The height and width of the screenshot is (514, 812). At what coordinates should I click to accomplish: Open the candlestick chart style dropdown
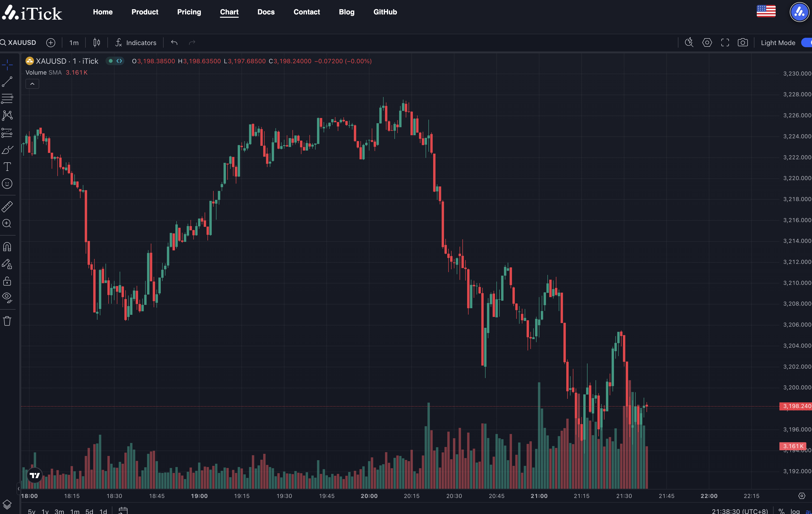(97, 42)
